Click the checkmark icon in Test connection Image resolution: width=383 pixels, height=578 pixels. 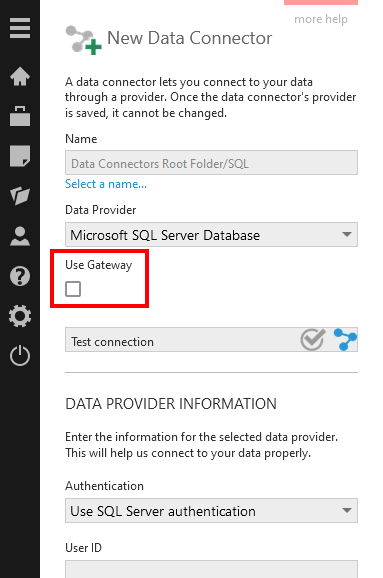coord(313,339)
